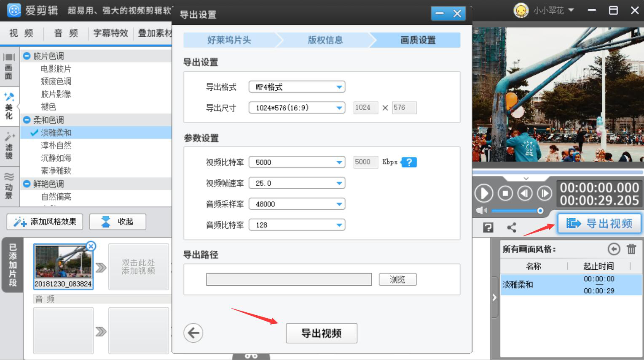Screen dimensions: 644x360
Task: Click the export path input field
Action: point(289,279)
